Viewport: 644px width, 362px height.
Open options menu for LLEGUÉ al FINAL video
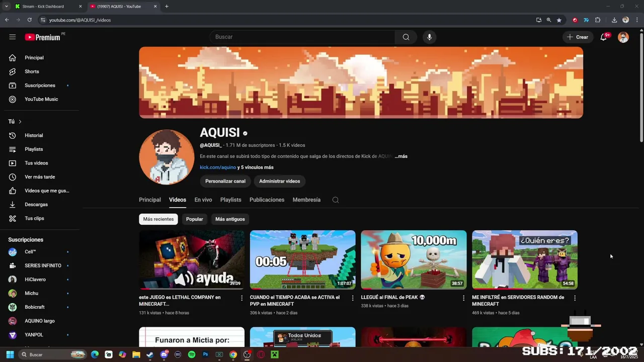click(463, 298)
